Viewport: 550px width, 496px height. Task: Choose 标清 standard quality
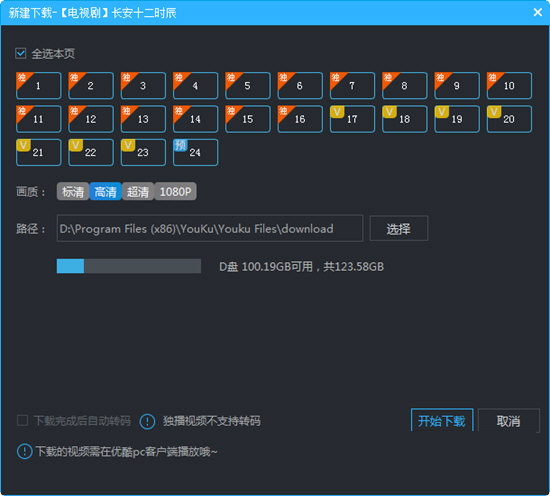click(73, 192)
